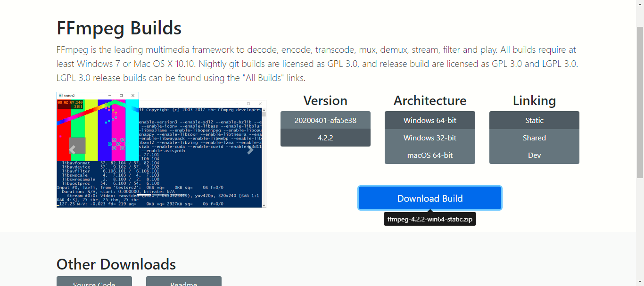The image size is (644, 286).
Task: Choose Windows 32-bit architecture
Action: point(430,138)
